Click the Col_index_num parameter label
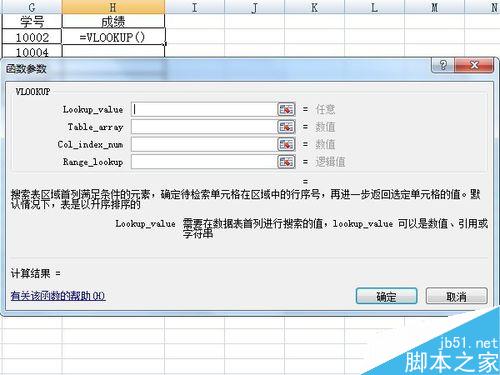 [90, 144]
